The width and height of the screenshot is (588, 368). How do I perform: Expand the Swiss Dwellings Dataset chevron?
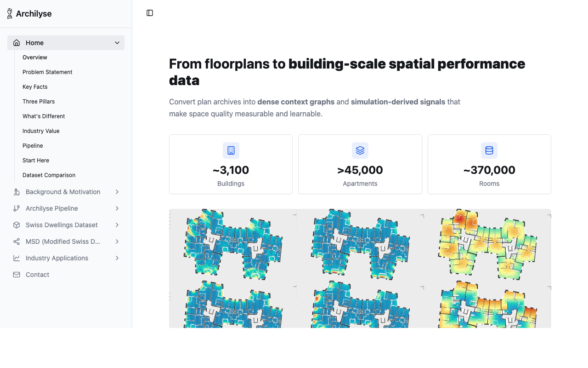117,225
